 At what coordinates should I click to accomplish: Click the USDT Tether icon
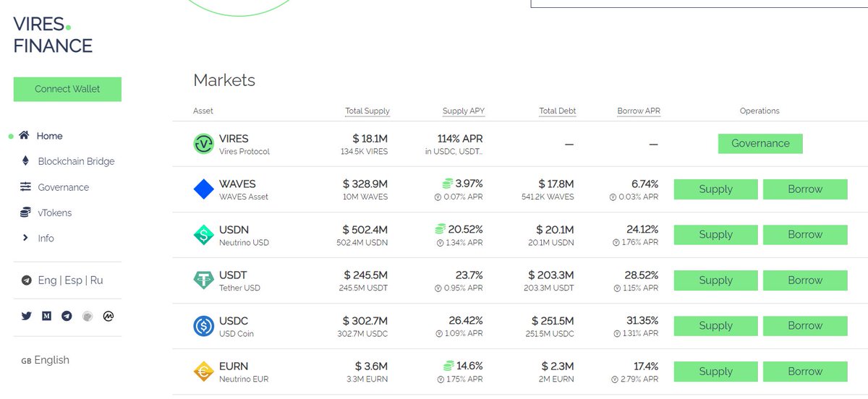pyautogui.click(x=204, y=280)
